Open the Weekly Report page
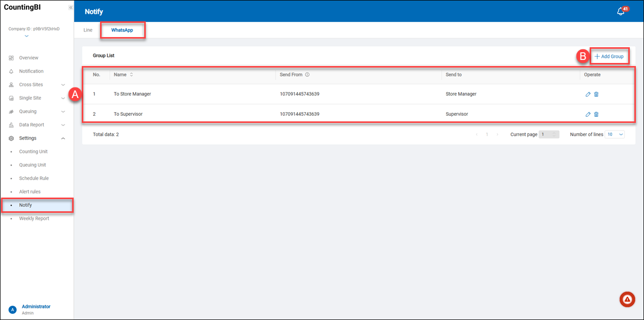 (x=34, y=218)
